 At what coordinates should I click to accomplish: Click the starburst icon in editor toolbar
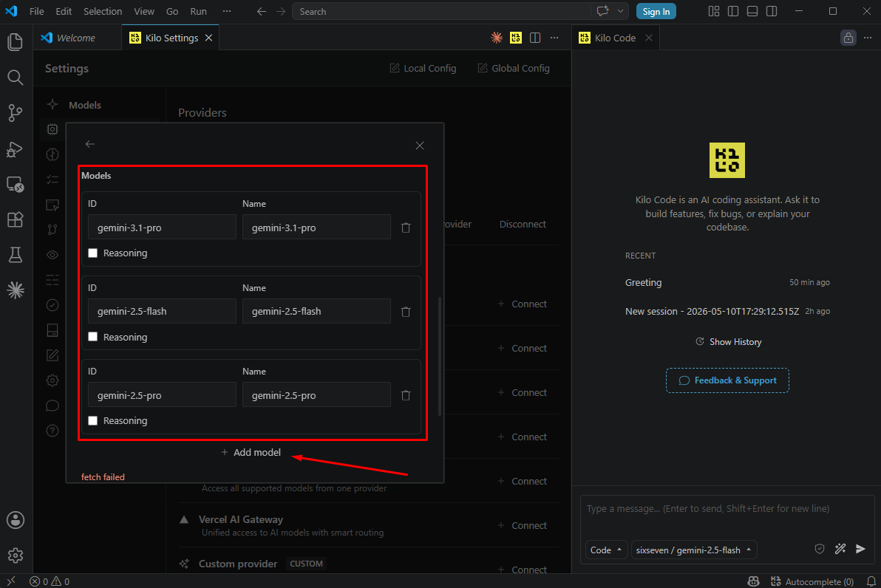point(497,38)
